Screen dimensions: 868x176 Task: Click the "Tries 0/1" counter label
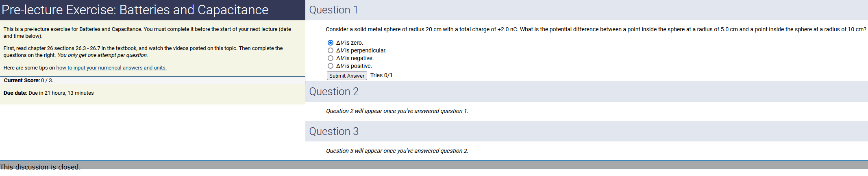point(381,75)
